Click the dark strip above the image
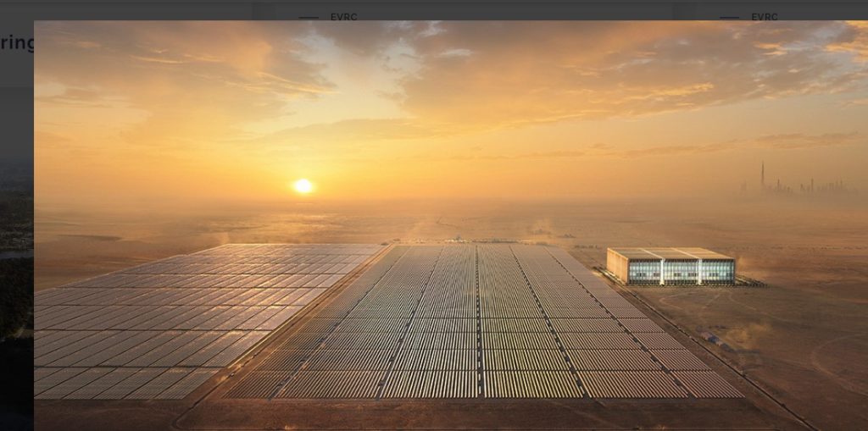 [x=509, y=9]
